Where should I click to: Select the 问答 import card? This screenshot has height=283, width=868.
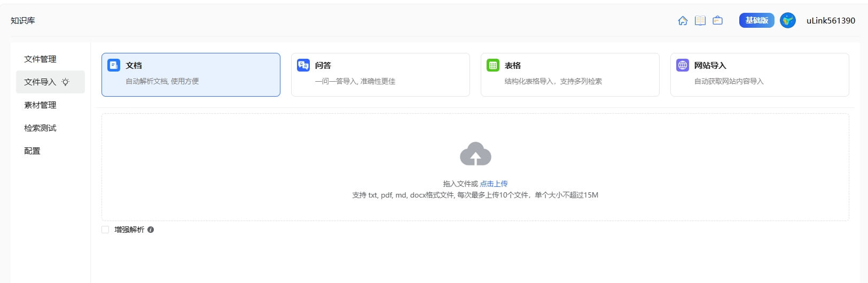pyautogui.click(x=380, y=75)
